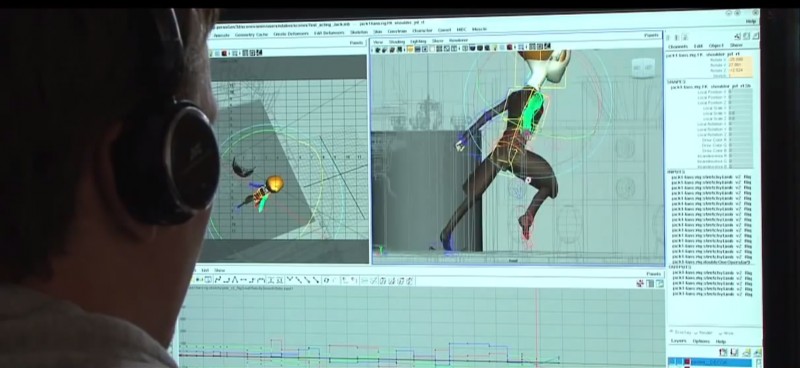This screenshot has height=368, width=800.
Task: Click the playhead red line in graph editor
Action: pyautogui.click(x=537, y=327)
